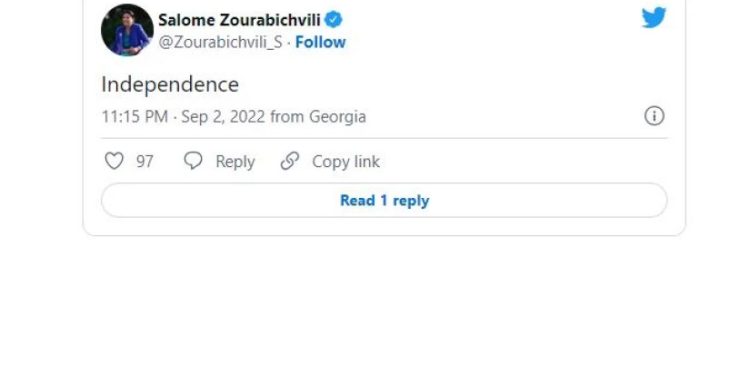Open Salome Zourabichvili's profile picture

click(127, 30)
